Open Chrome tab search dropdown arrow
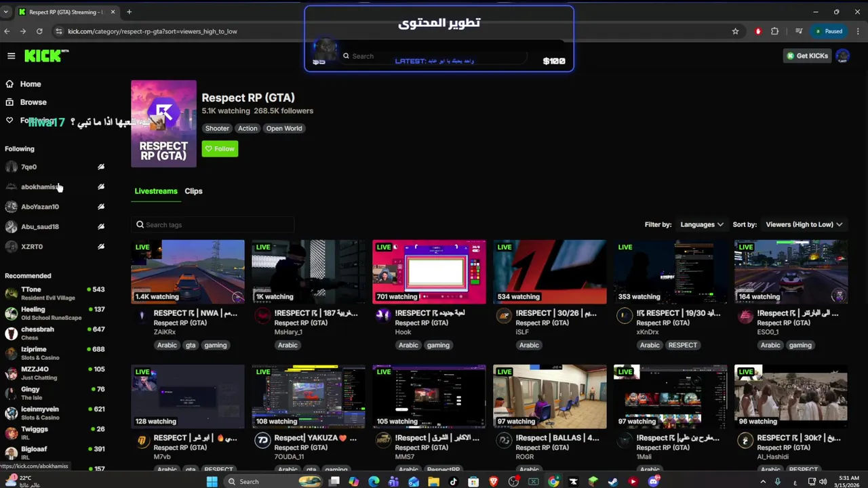The width and height of the screenshot is (868, 488). coord(5,12)
